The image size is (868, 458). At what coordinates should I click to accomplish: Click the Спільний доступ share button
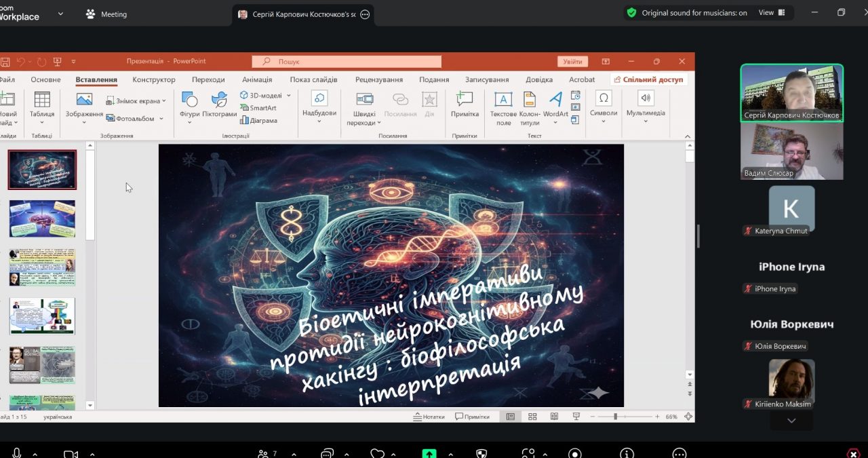click(648, 79)
